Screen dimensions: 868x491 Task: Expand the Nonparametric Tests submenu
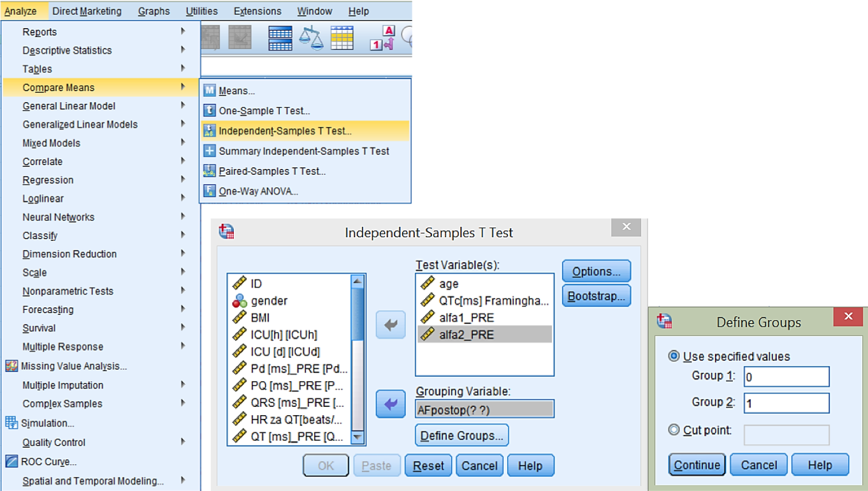coord(68,291)
